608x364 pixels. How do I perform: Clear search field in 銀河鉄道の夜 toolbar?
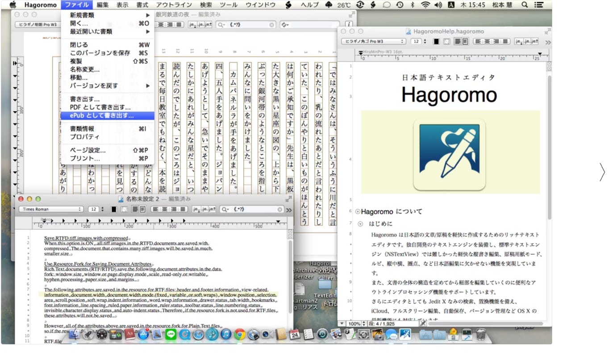tap(271, 25)
